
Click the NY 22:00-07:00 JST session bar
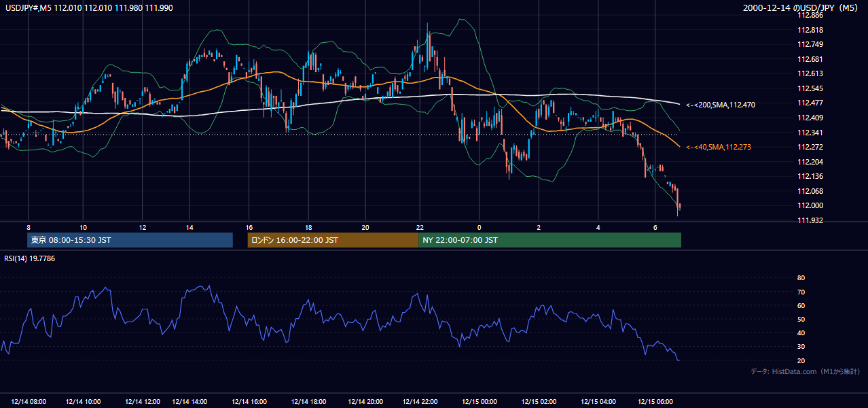pos(550,240)
